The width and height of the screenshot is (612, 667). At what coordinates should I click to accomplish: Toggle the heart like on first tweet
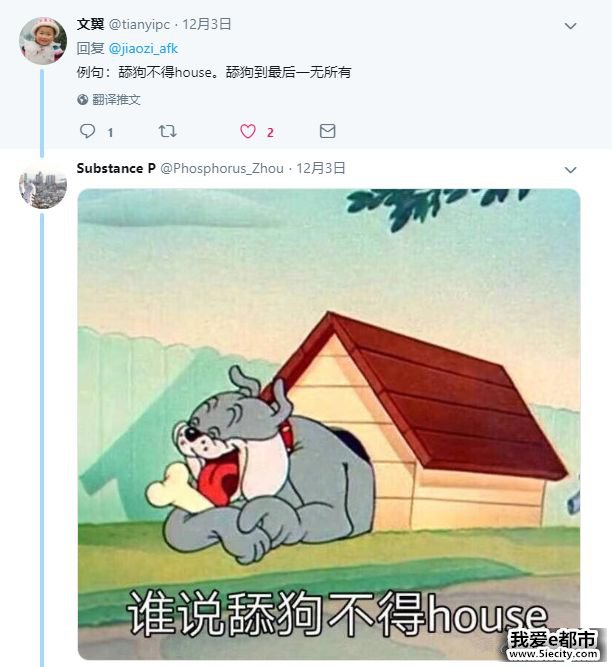248,131
